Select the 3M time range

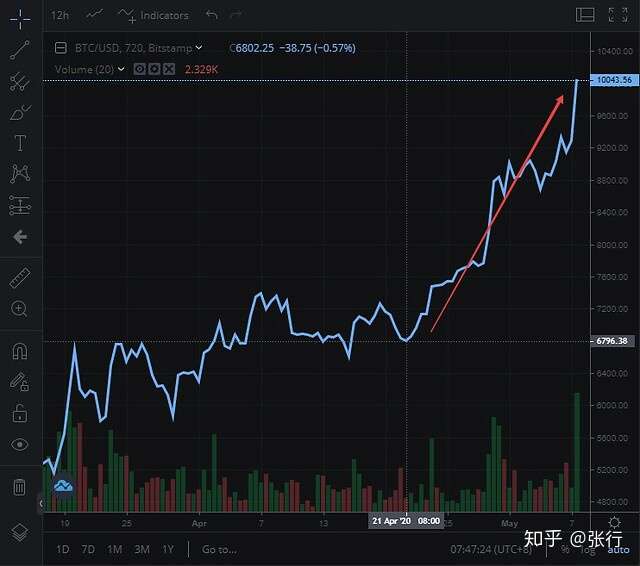142,550
